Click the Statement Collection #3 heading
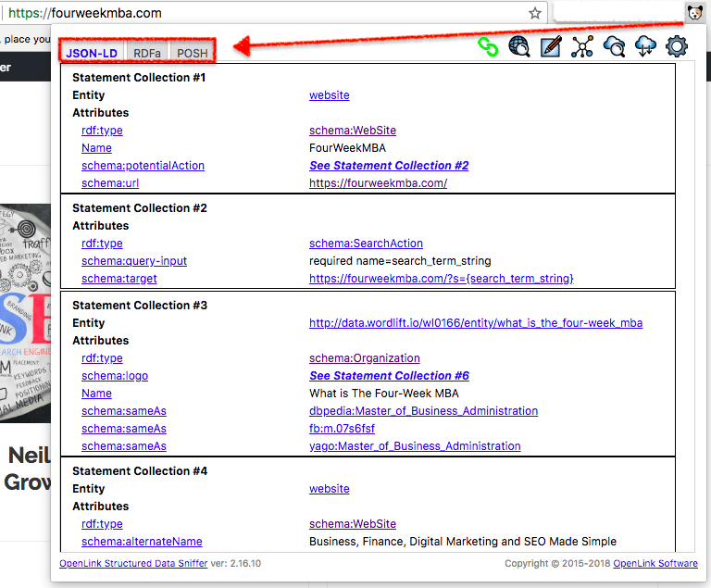Viewport: 711px width, 588px height. coord(140,306)
